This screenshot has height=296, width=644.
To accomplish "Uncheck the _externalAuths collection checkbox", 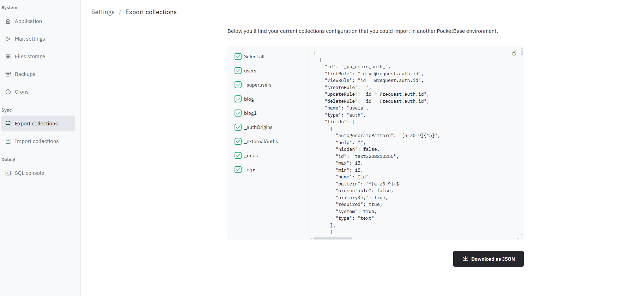I will (x=238, y=141).
